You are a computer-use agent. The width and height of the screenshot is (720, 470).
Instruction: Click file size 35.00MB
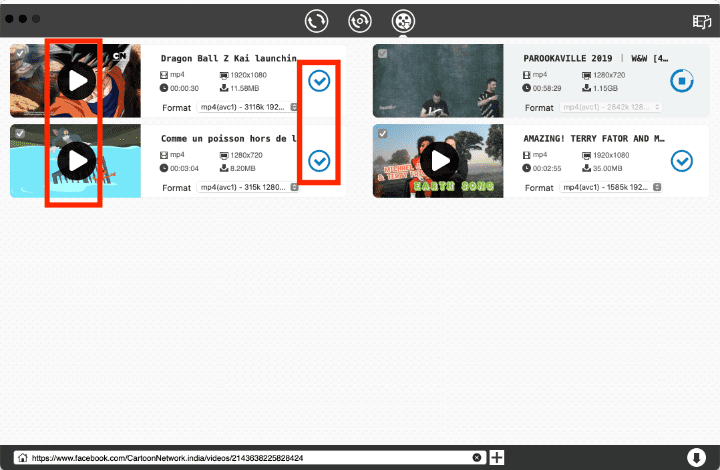coord(608,168)
